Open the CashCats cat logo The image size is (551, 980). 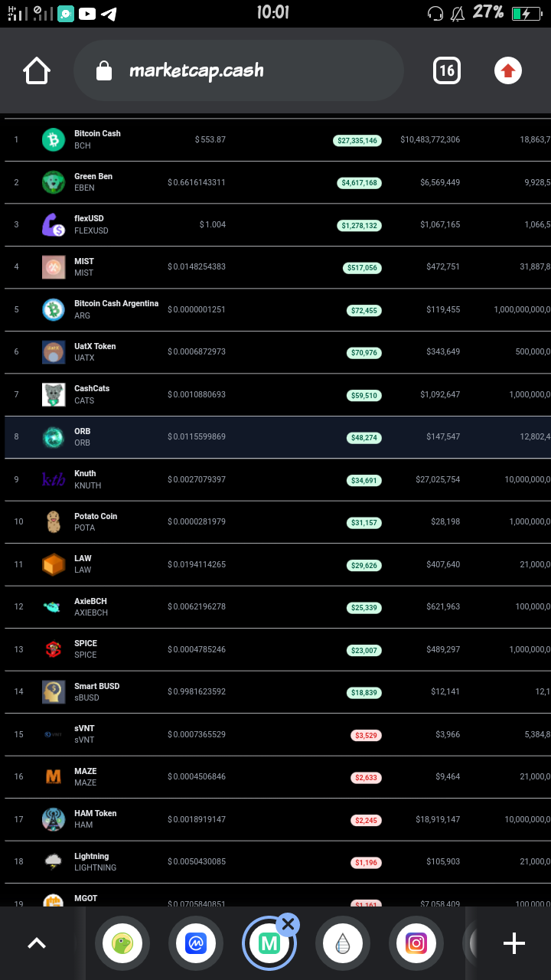click(x=54, y=394)
